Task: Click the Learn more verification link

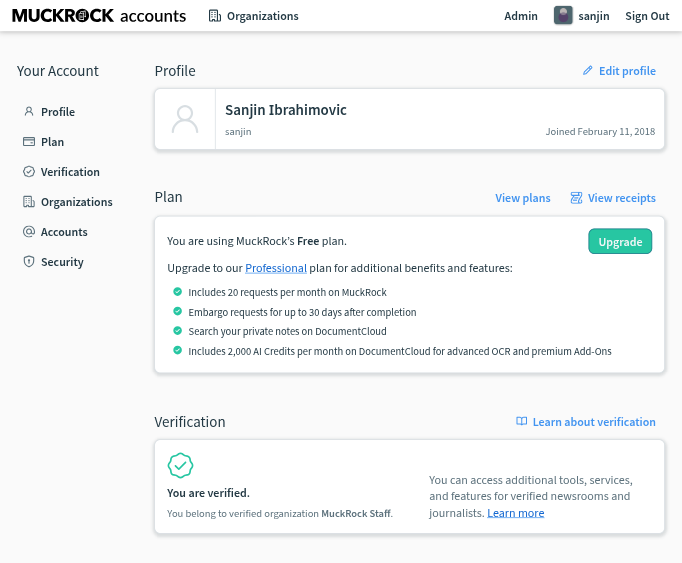Action: point(516,513)
